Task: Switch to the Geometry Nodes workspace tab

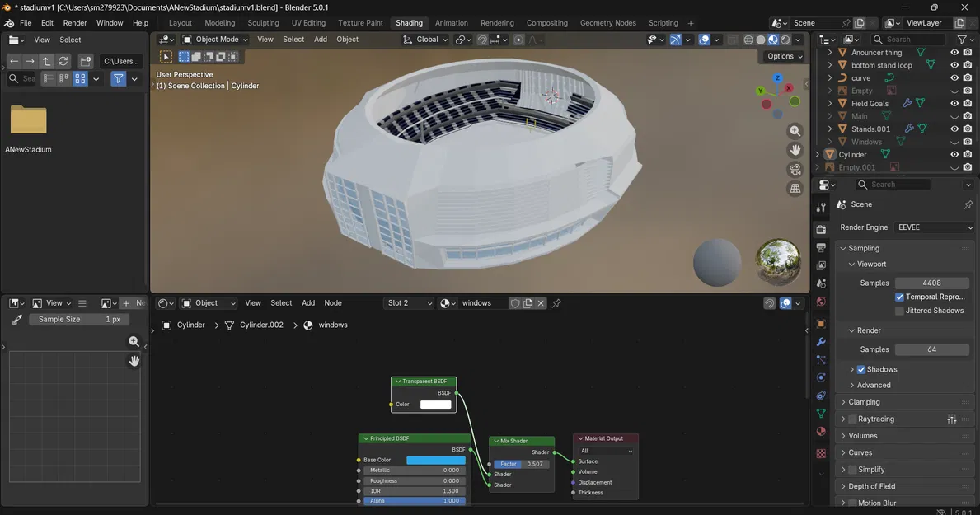Action: pos(607,23)
